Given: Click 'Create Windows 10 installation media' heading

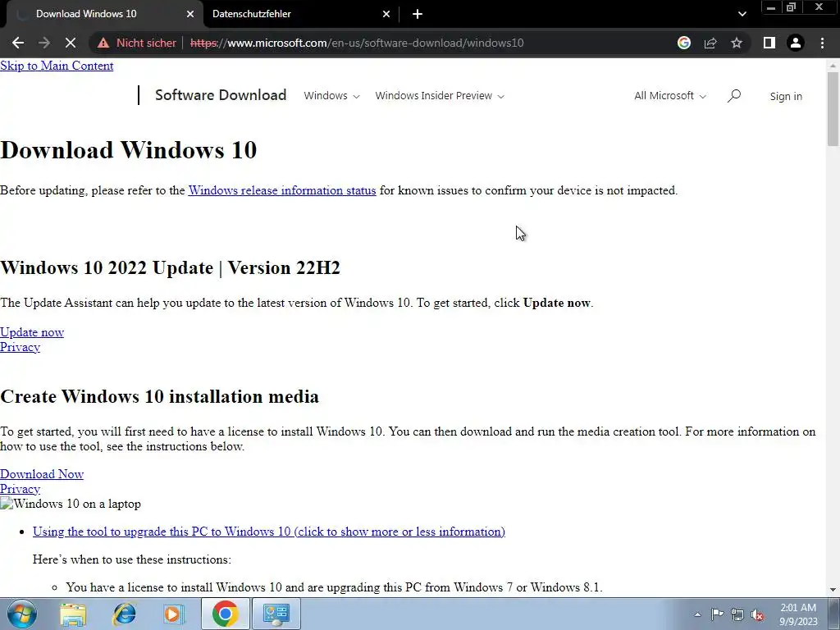Looking at the screenshot, I should click(x=160, y=396).
